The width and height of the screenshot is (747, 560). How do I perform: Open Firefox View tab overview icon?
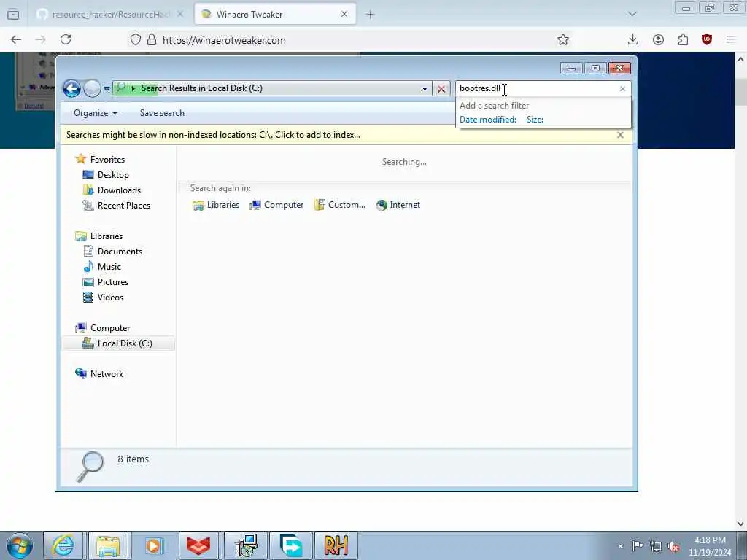tap(13, 15)
